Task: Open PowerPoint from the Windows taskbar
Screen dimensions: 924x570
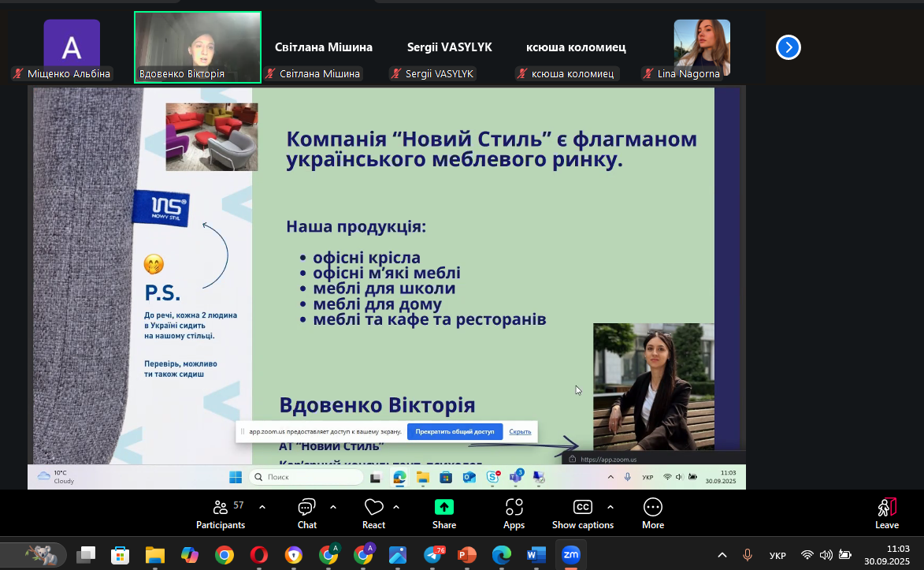Action: click(467, 555)
